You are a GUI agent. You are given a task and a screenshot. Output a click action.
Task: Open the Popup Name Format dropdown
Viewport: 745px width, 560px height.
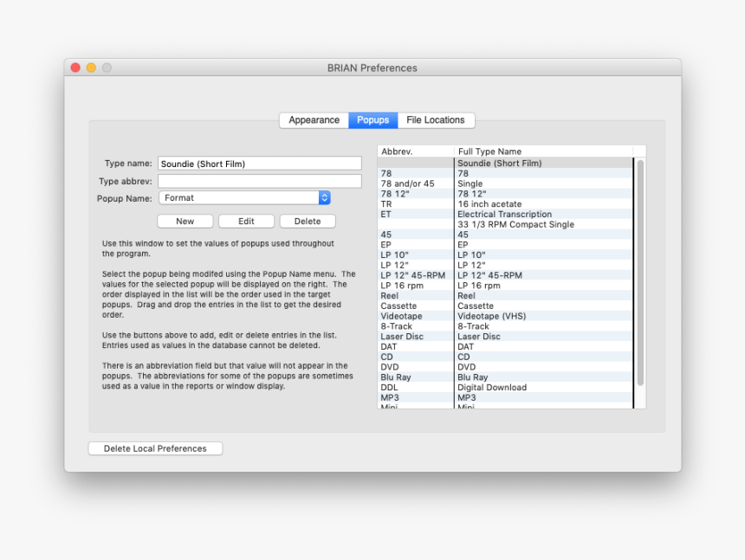click(244, 198)
